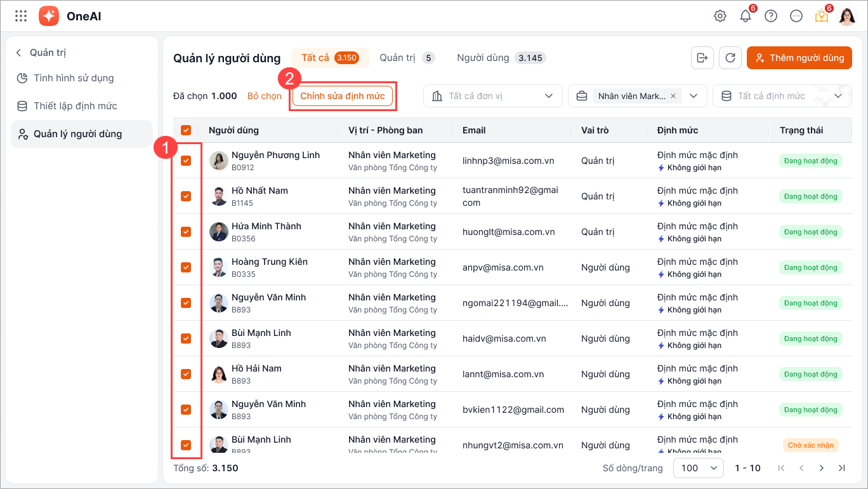Refresh the user list
The image size is (868, 489).
[x=730, y=58]
